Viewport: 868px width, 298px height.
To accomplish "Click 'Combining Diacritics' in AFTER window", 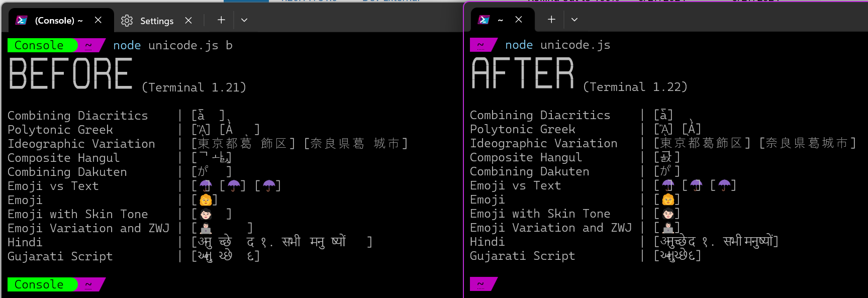I will pos(540,115).
